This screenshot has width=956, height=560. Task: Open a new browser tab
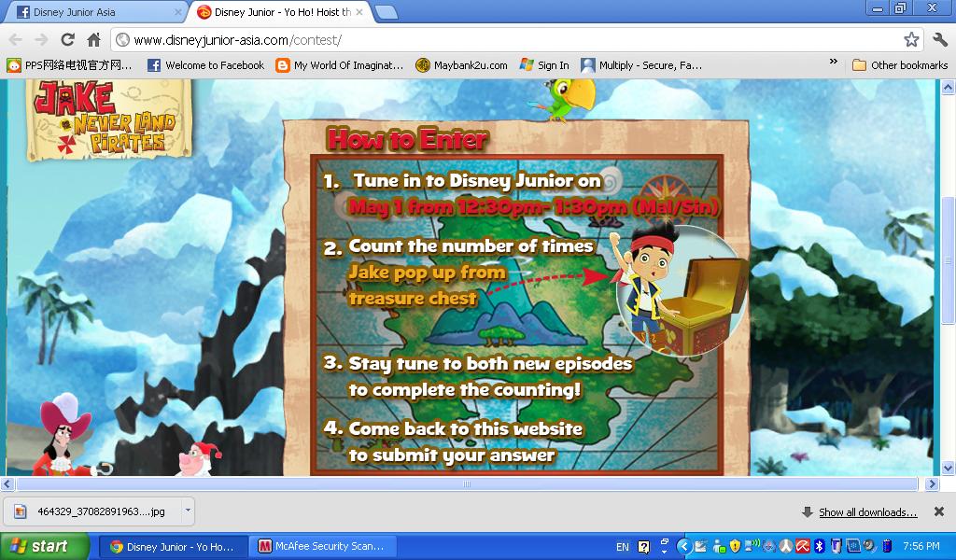pos(387,12)
